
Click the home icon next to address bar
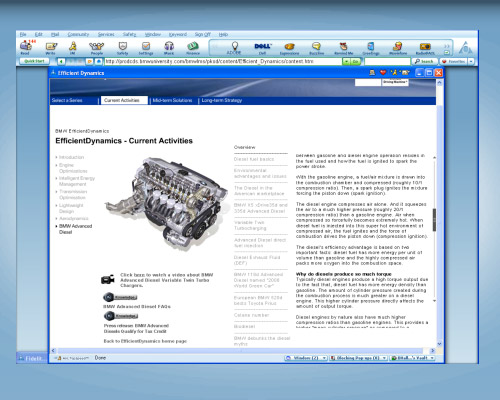pos(99,61)
